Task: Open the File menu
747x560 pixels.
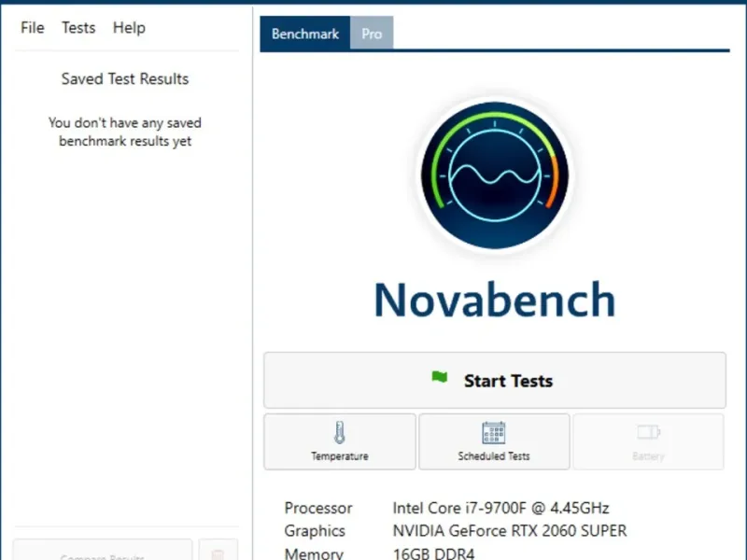Action: [33, 28]
